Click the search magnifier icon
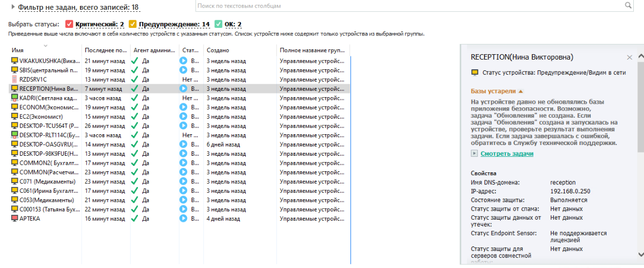This screenshot has height=268, width=644. point(628,5)
